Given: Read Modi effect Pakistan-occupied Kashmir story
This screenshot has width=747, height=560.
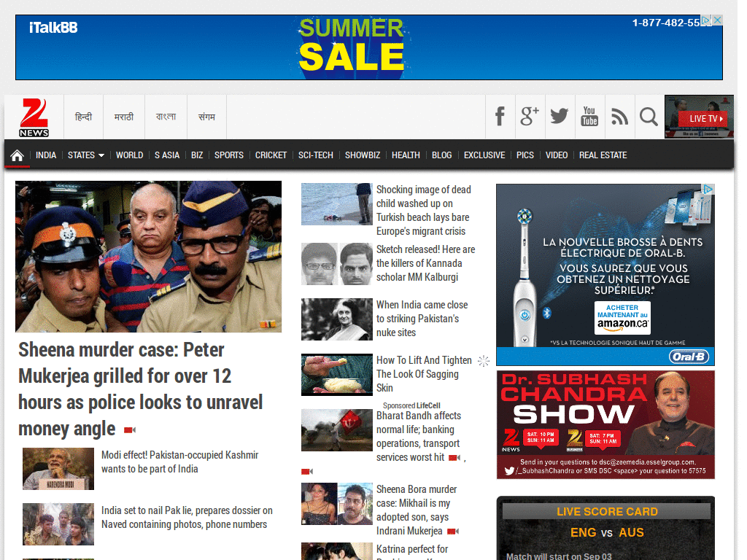Looking at the screenshot, I should pos(179,462).
